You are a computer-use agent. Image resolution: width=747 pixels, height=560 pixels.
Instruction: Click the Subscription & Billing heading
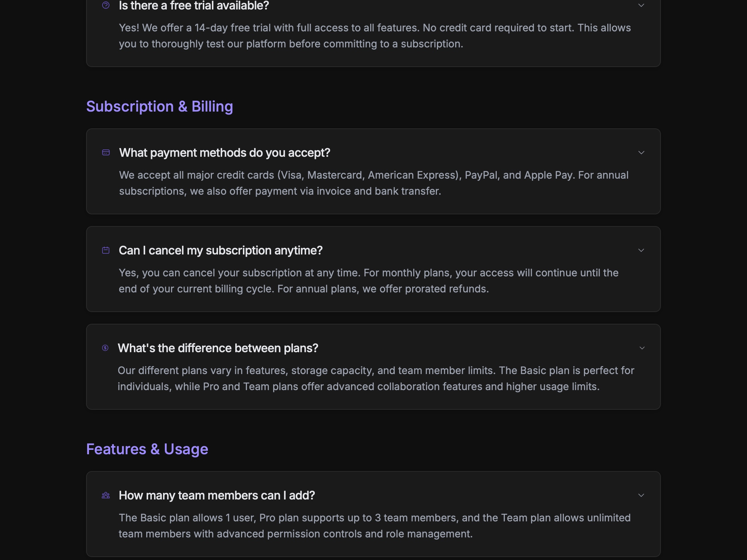pyautogui.click(x=159, y=106)
